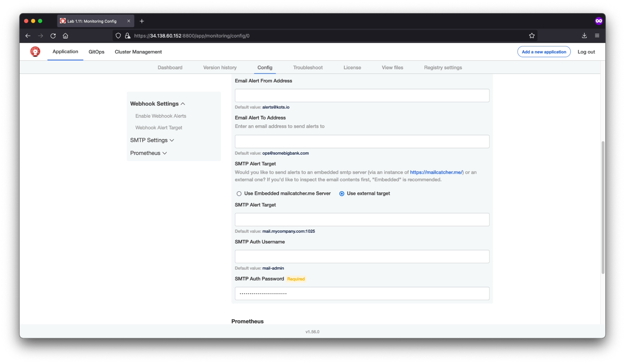The image size is (625, 364).
Task: Switch to the Version history sub-tab
Action: point(220,67)
